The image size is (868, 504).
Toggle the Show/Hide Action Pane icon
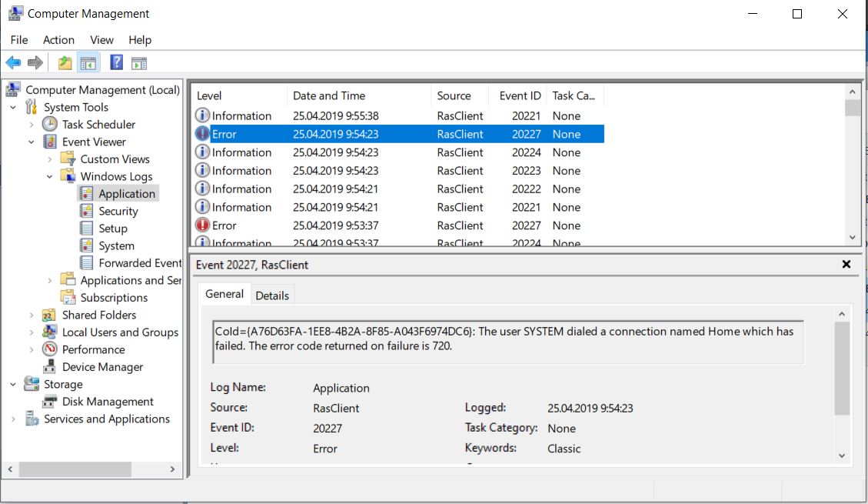tap(139, 63)
